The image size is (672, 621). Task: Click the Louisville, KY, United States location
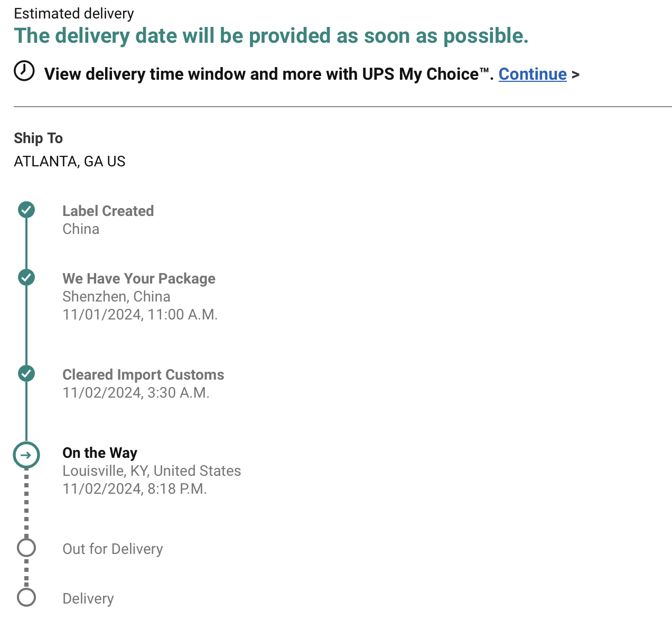[152, 471]
